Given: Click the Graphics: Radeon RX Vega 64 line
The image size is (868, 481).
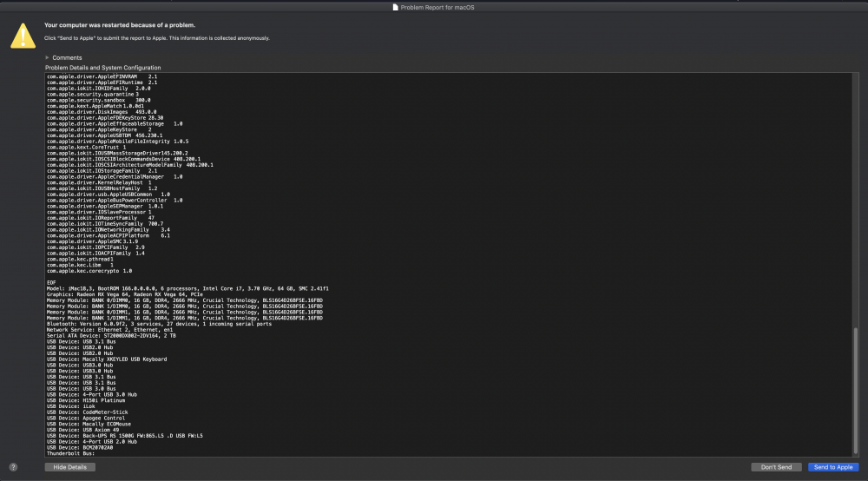Looking at the screenshot, I should click(x=124, y=294).
